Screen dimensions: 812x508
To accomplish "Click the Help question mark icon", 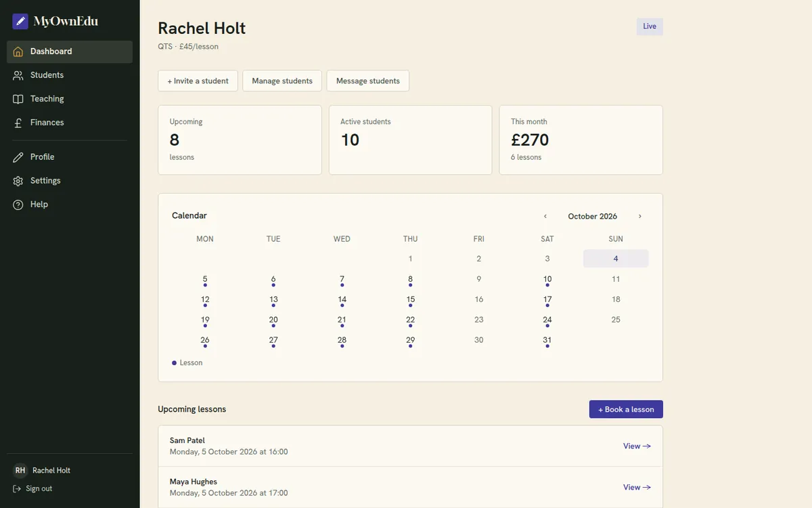I will [18, 205].
